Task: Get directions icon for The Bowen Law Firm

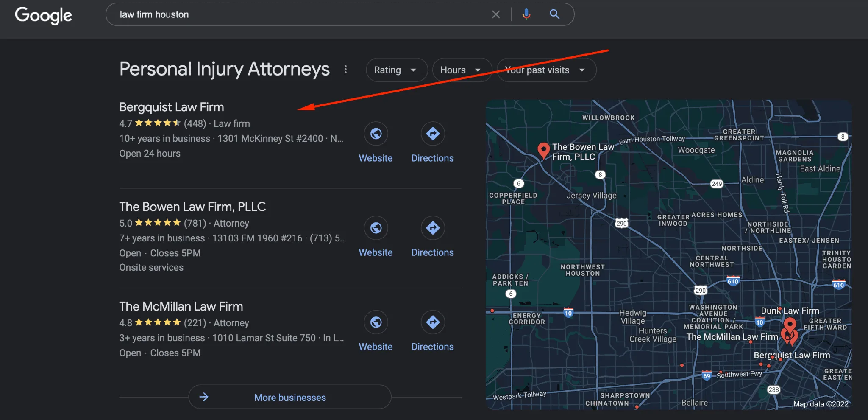Action: [x=433, y=228]
